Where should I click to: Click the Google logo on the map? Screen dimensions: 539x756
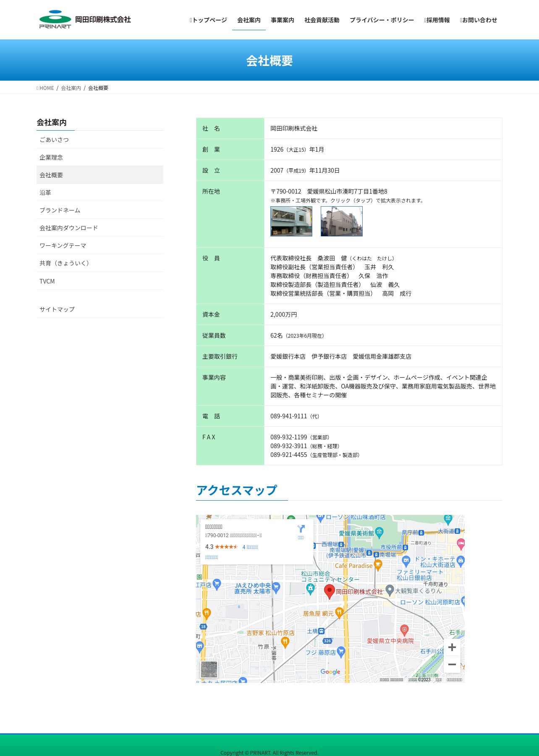tap(330, 672)
